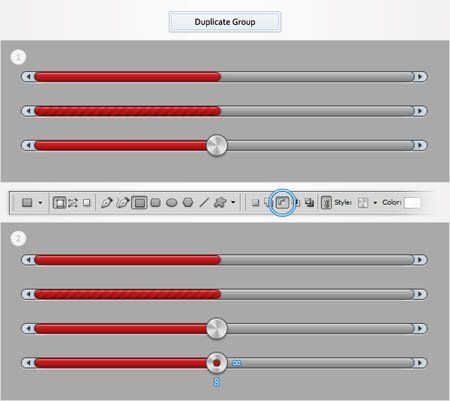Select the Rounded Rectangle tool
The width and height of the screenshot is (450, 401).
[x=156, y=202]
